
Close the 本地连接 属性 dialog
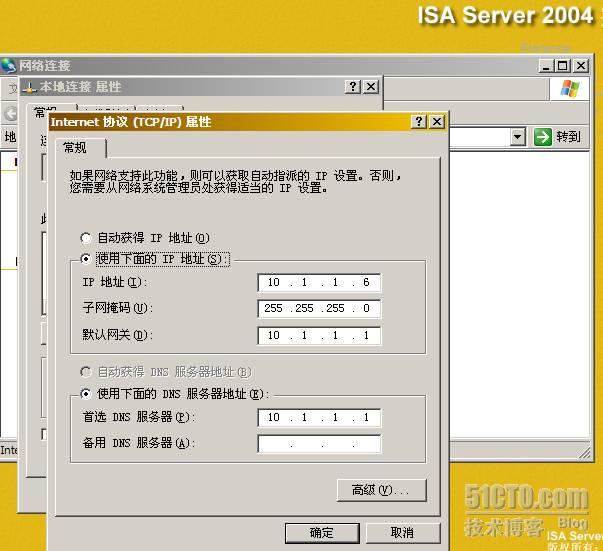point(371,87)
